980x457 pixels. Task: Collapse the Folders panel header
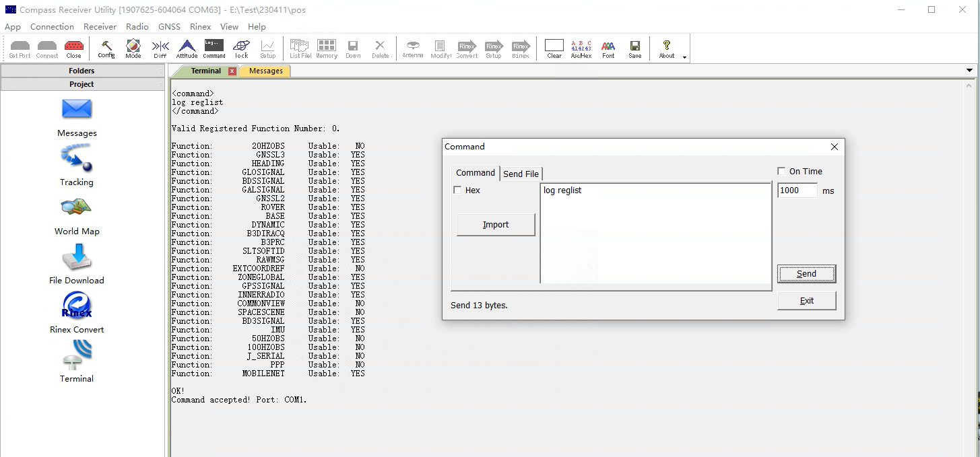tap(81, 71)
